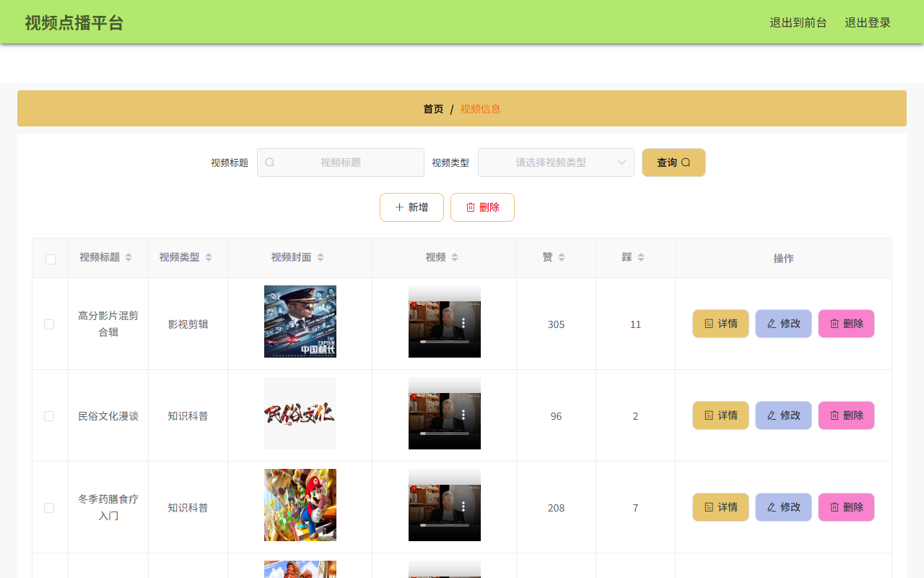Tick the checkbox beside 冬季药膳食疗入门

point(49,508)
